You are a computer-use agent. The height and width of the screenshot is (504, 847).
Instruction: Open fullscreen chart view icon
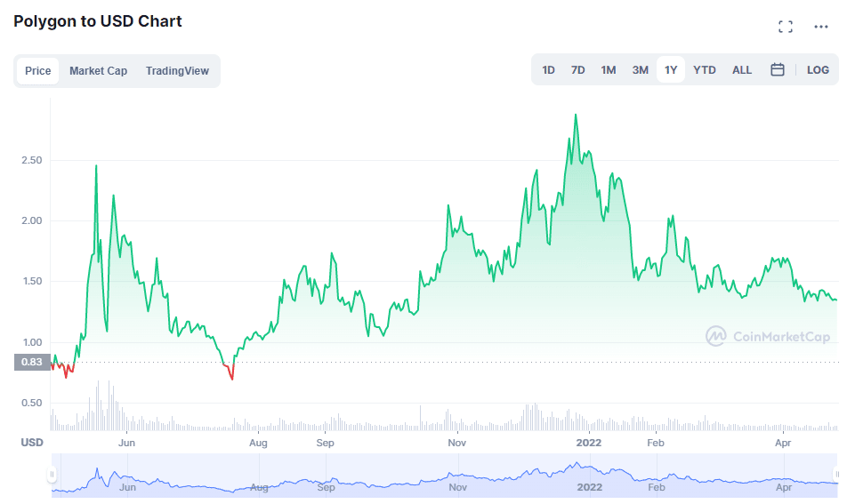click(786, 27)
